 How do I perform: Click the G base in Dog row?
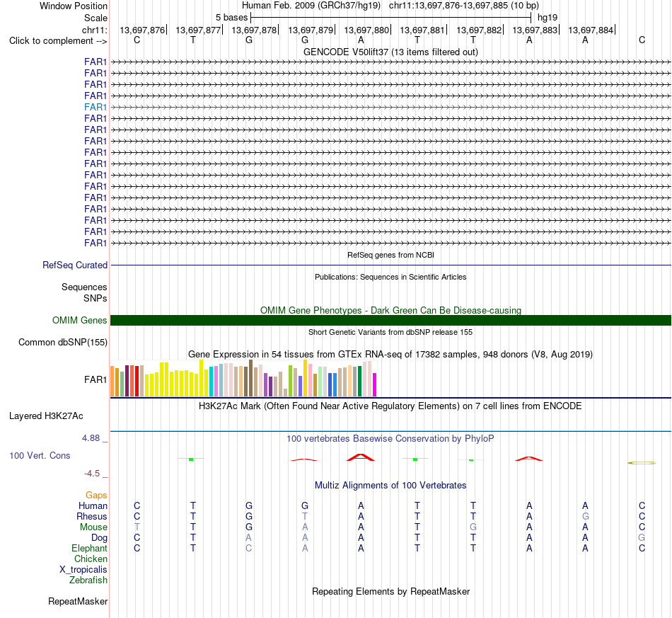click(x=642, y=538)
